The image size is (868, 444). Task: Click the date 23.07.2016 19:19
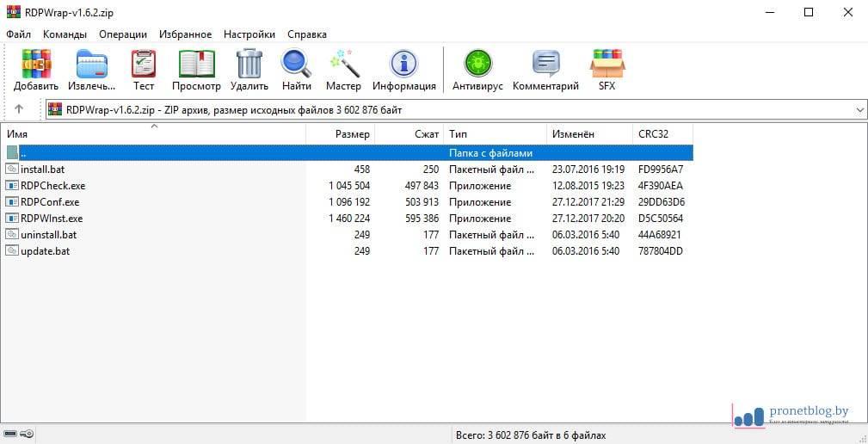[x=588, y=170]
